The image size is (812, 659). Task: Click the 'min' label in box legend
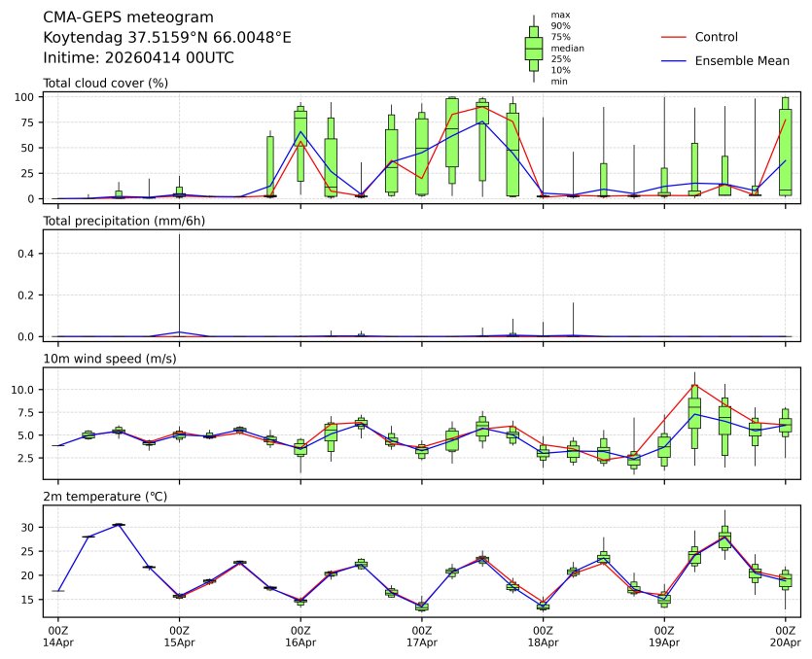click(x=558, y=82)
